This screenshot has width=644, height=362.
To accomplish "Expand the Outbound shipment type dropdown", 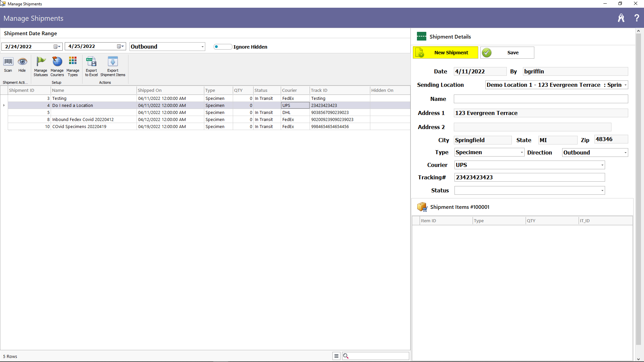I will point(202,46).
